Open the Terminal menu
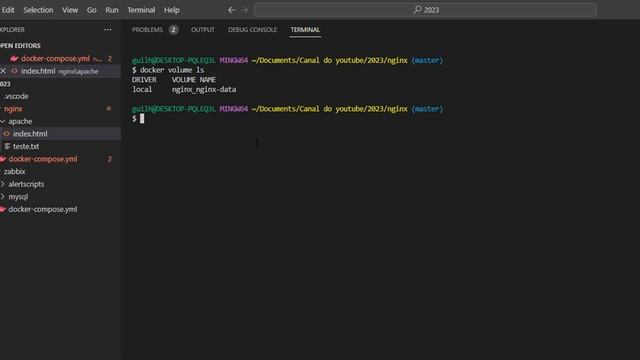This screenshot has width=640, height=360. [x=141, y=10]
